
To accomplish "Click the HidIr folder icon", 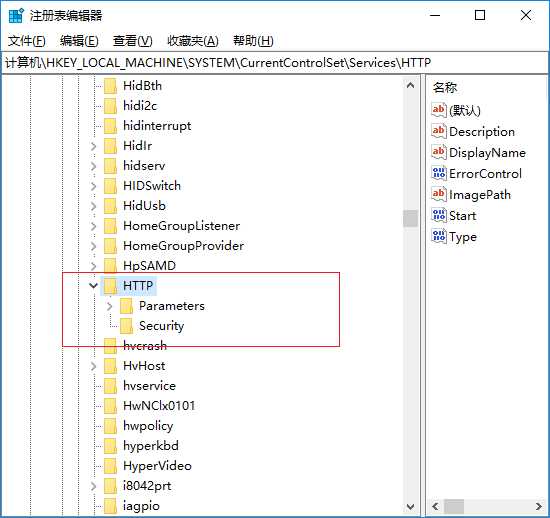I will pos(110,146).
